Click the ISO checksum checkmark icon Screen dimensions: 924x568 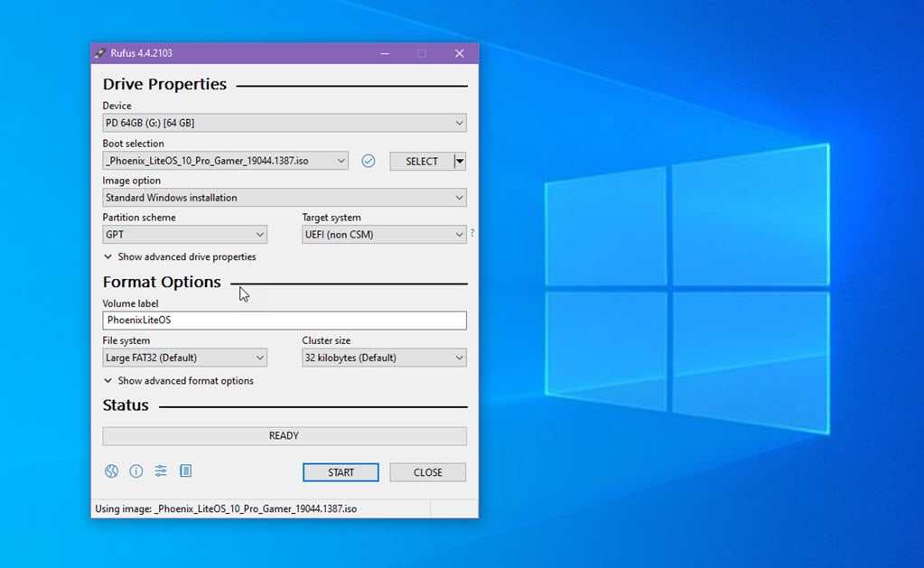[369, 161]
